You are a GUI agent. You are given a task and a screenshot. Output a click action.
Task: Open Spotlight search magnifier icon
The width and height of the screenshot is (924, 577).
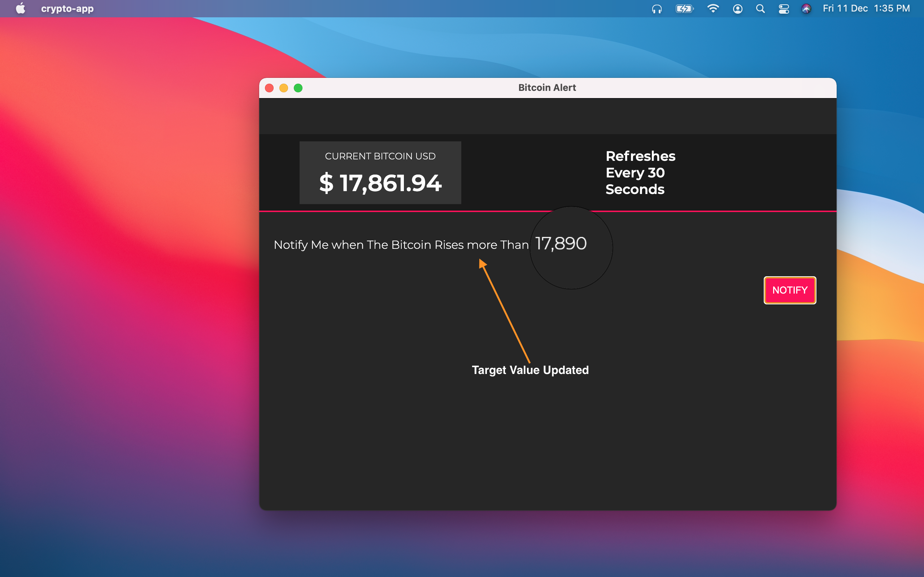(760, 9)
